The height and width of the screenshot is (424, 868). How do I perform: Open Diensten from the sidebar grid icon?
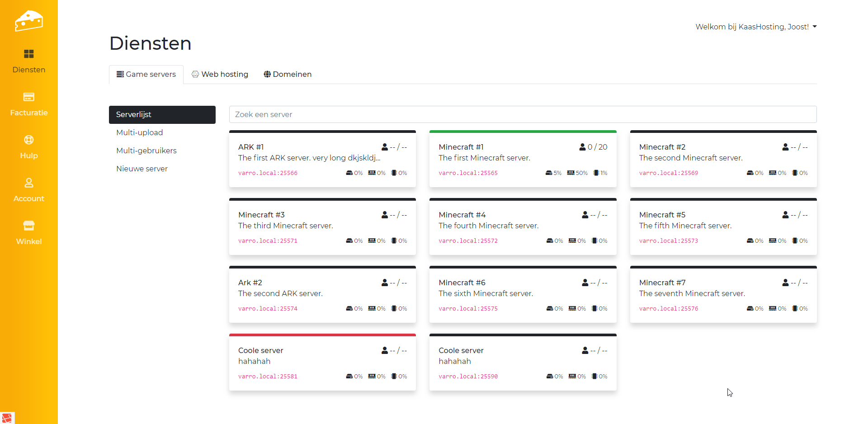[x=29, y=54]
